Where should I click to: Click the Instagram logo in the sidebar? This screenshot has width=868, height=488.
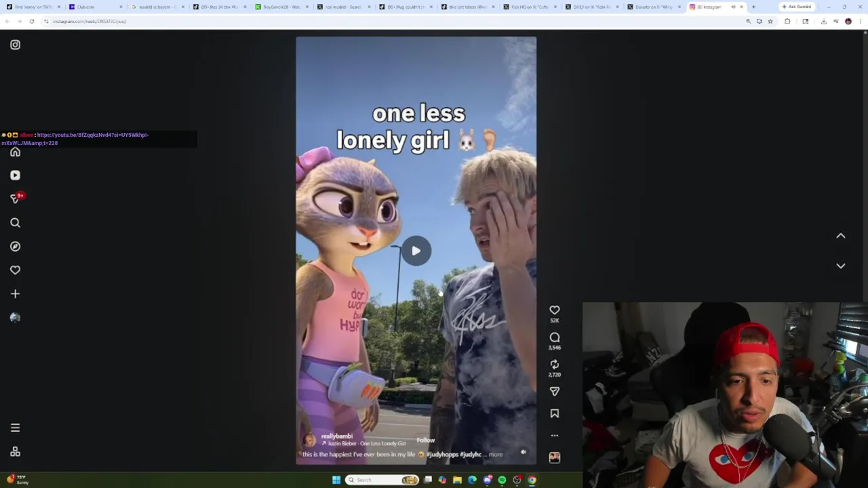point(15,45)
